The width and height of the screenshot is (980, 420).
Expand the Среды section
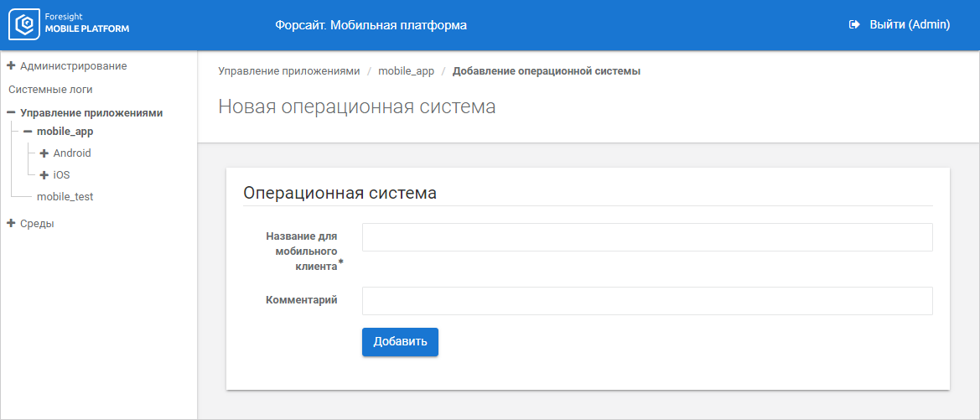[x=12, y=223]
